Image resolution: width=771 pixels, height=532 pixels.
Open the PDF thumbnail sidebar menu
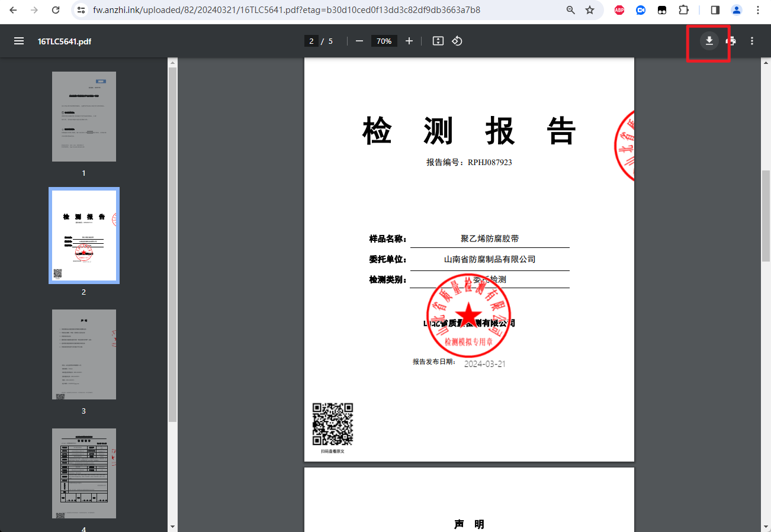19,41
